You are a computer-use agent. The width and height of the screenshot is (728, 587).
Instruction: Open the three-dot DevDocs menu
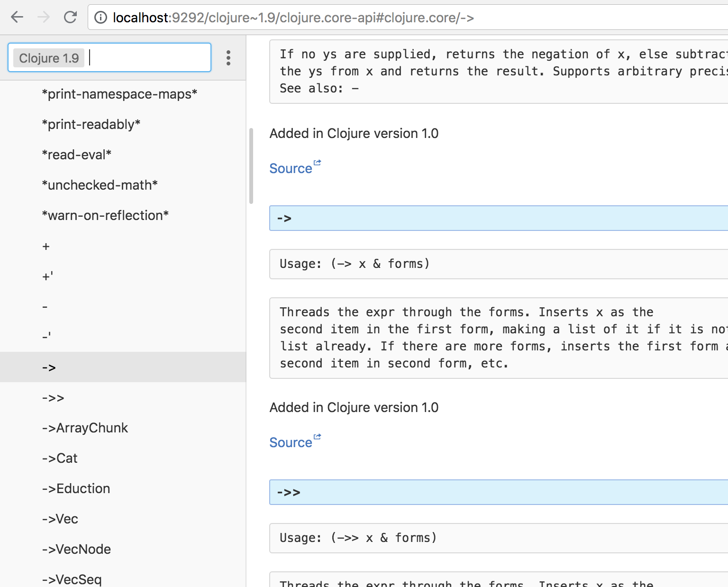pyautogui.click(x=228, y=58)
